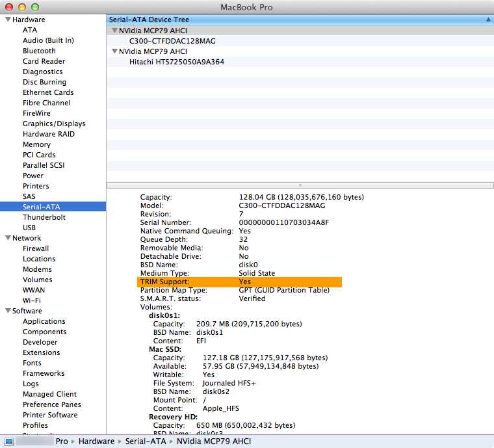Show Memory hardware details

tap(36, 144)
